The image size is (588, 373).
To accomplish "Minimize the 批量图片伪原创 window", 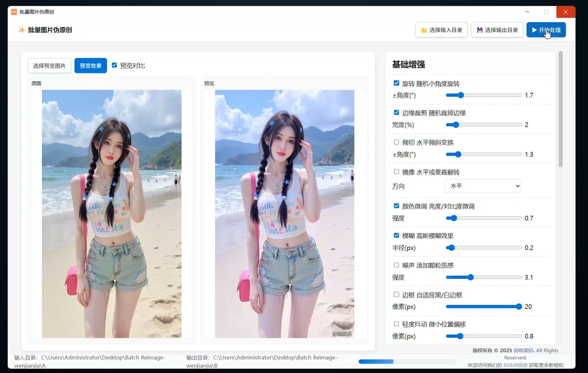I will tap(527, 12).
